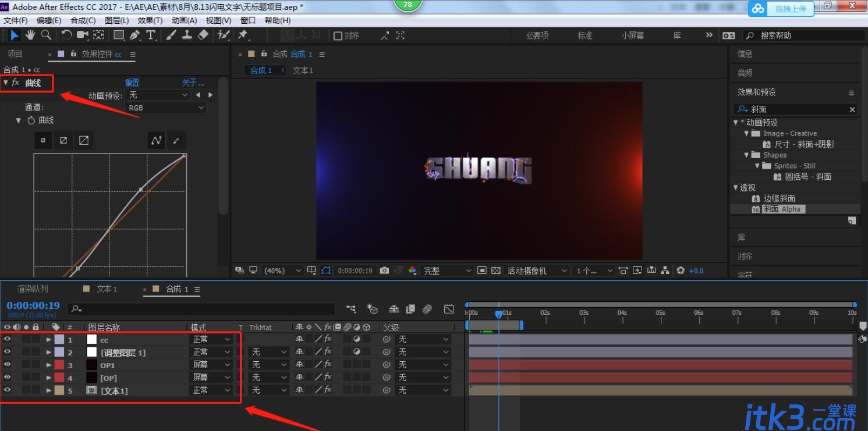Image resolution: width=868 pixels, height=431 pixels.
Task: Toggle adjustment layer switch on cc layer
Action: [357, 339]
